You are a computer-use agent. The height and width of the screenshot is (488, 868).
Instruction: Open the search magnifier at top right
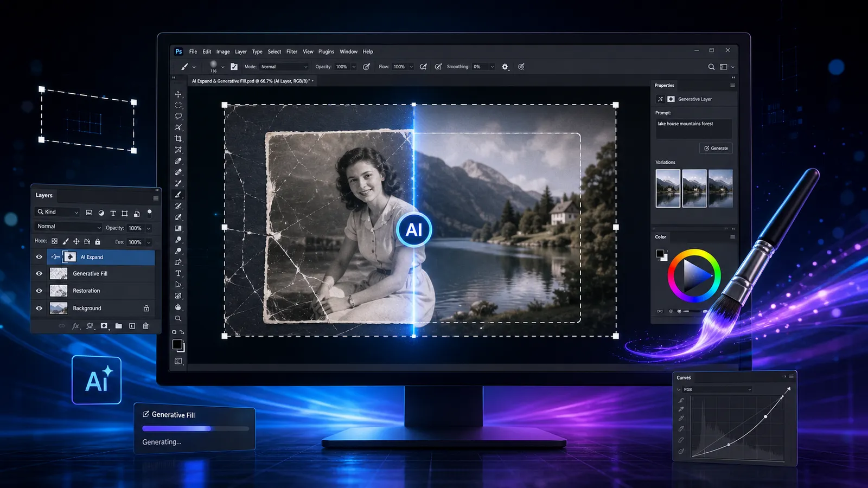(x=711, y=67)
